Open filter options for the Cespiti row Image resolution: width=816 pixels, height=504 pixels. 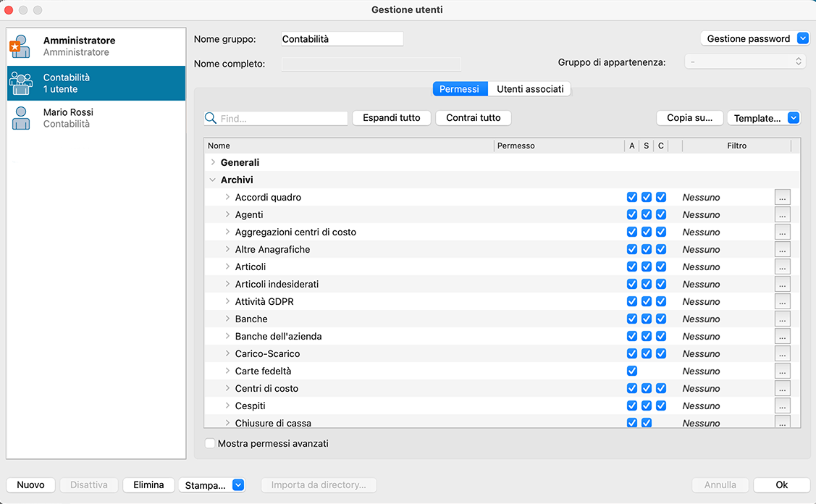782,406
